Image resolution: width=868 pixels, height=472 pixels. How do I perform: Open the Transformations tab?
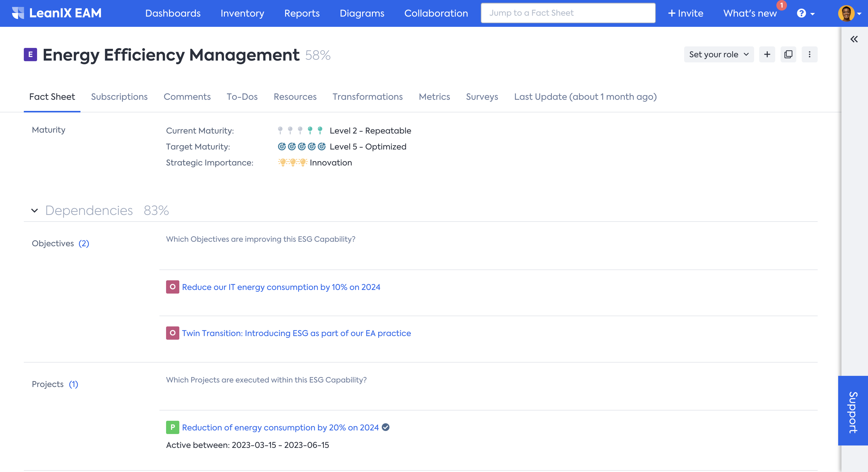[367, 97]
